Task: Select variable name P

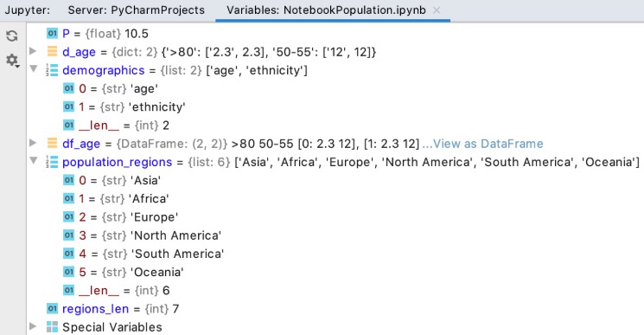Action: (66, 34)
